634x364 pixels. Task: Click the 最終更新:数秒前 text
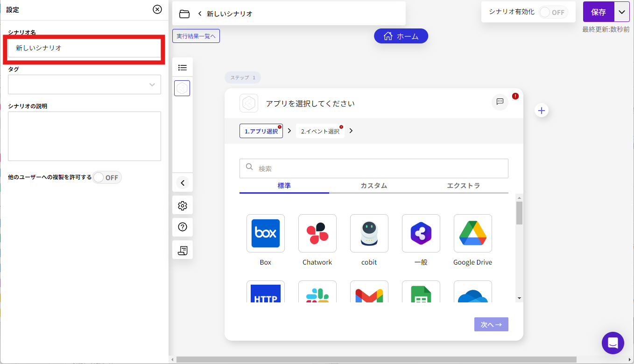coord(606,29)
